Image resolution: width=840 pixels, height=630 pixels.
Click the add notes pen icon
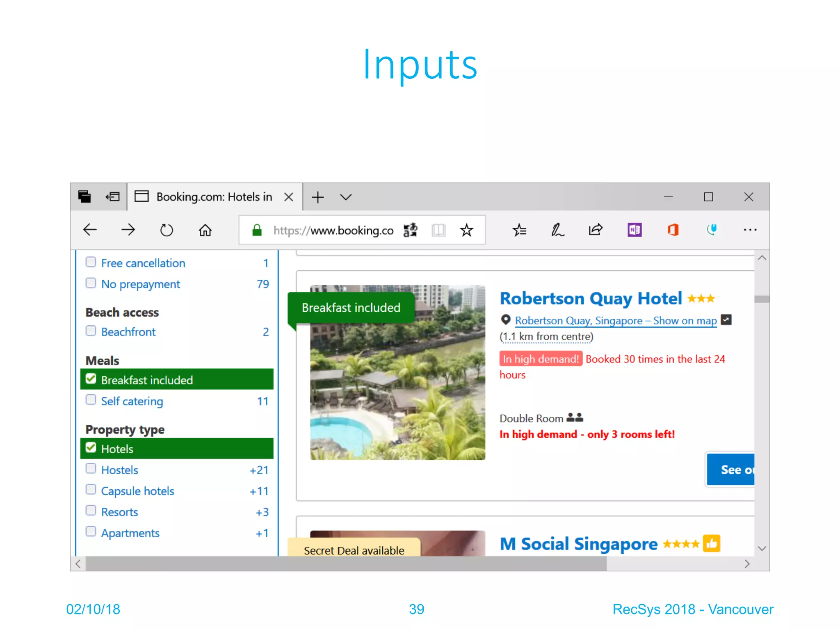pyautogui.click(x=557, y=230)
